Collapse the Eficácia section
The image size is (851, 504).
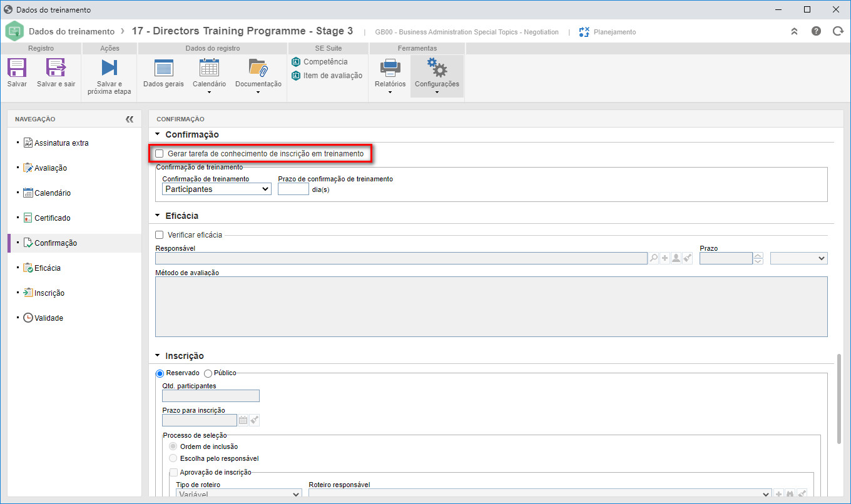[x=158, y=216]
